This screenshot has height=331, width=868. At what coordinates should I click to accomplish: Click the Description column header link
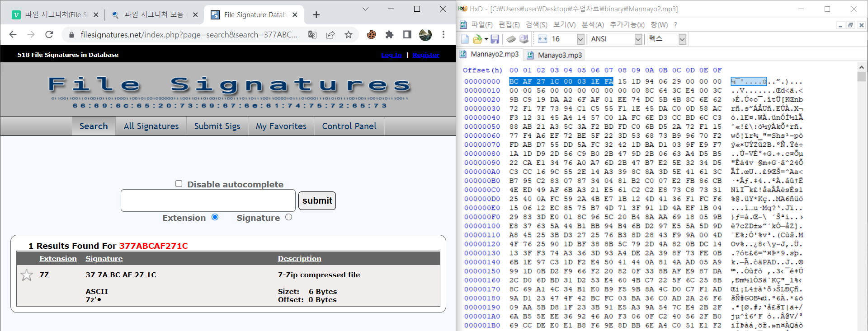(x=299, y=259)
